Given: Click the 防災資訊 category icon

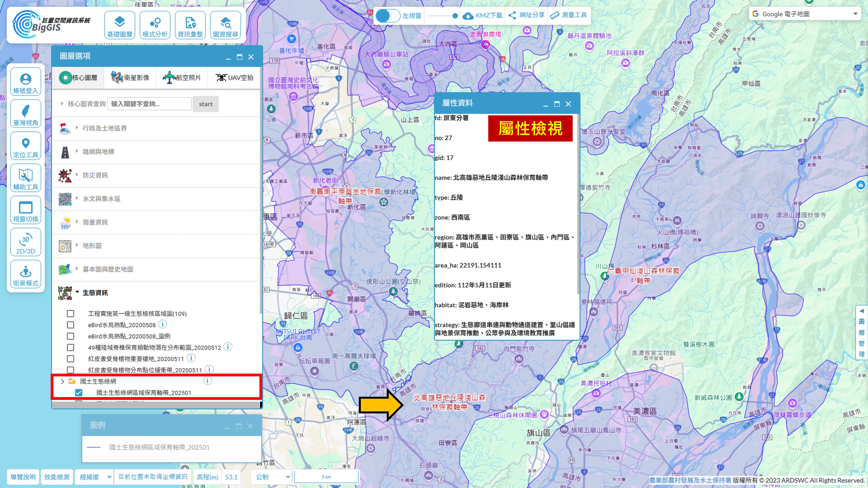Looking at the screenshot, I should (x=65, y=175).
